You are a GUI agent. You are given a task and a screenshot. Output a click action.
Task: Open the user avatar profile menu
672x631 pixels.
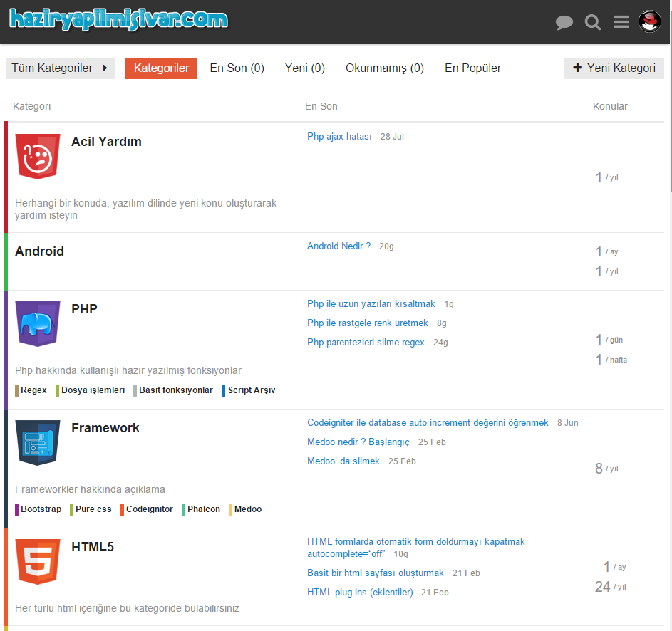[x=650, y=22]
